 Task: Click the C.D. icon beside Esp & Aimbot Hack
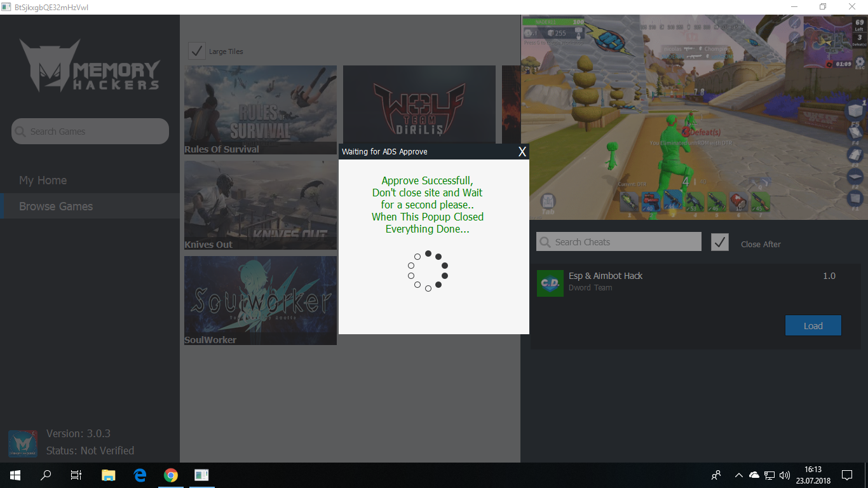tap(550, 283)
